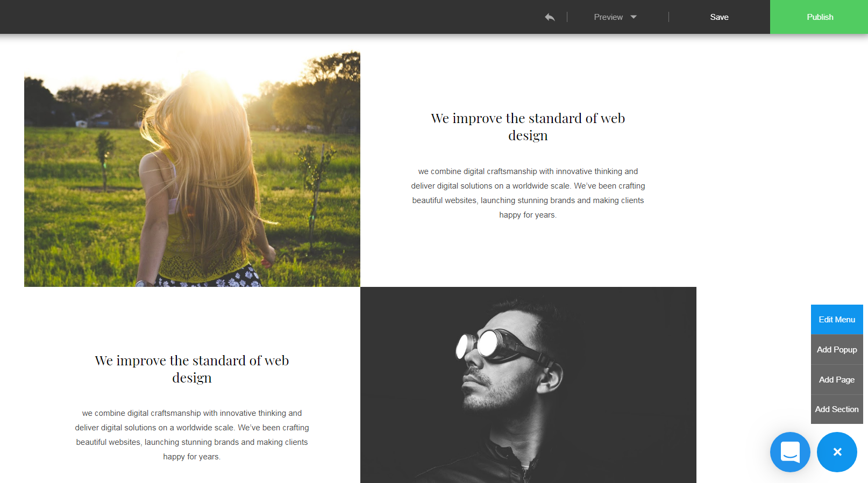Screen dimensions: 868x483
Task: Click the Preview label in top bar
Action: pyautogui.click(x=608, y=17)
